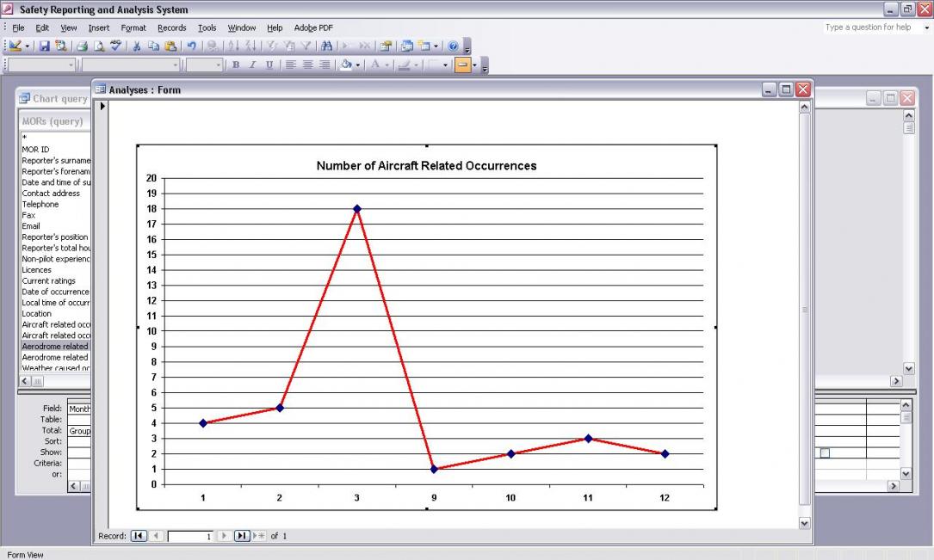The image size is (934, 560).
Task: Open the Tools menu
Action: (207, 28)
